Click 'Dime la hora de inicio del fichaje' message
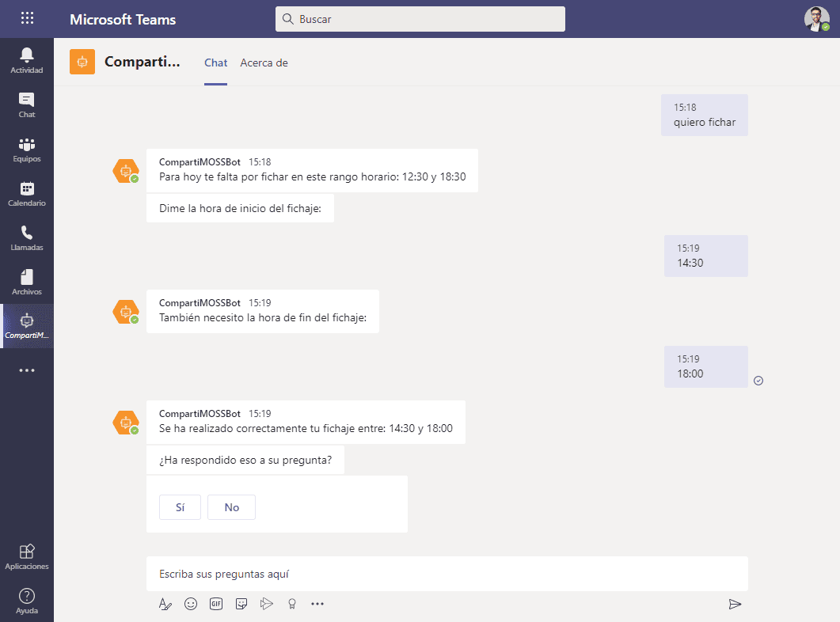This screenshot has width=840, height=622. [240, 208]
